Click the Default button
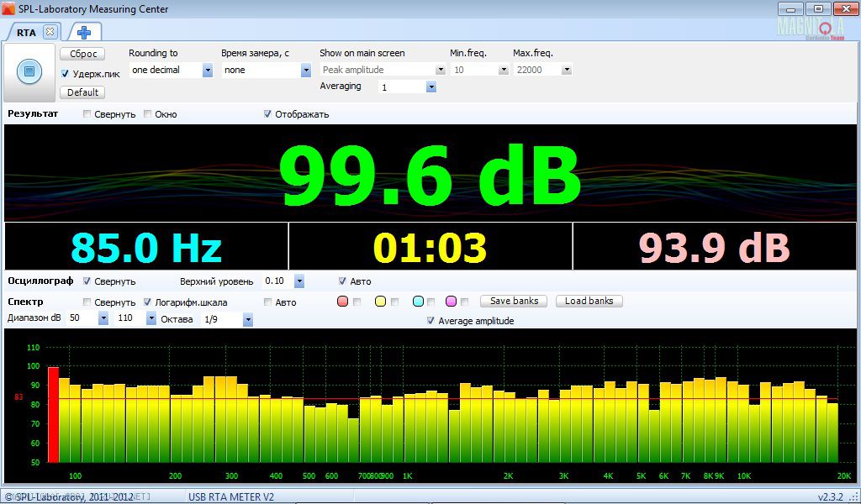The width and height of the screenshot is (861, 504). [x=82, y=92]
